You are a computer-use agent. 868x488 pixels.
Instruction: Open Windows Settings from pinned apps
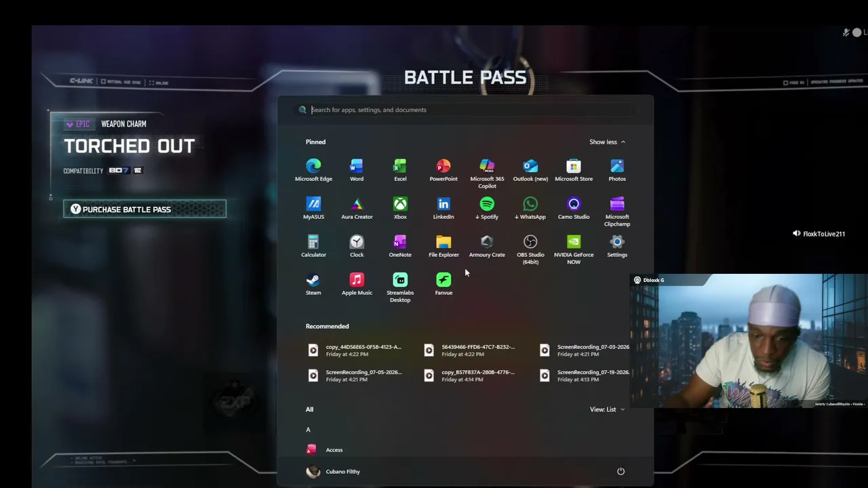click(x=617, y=246)
